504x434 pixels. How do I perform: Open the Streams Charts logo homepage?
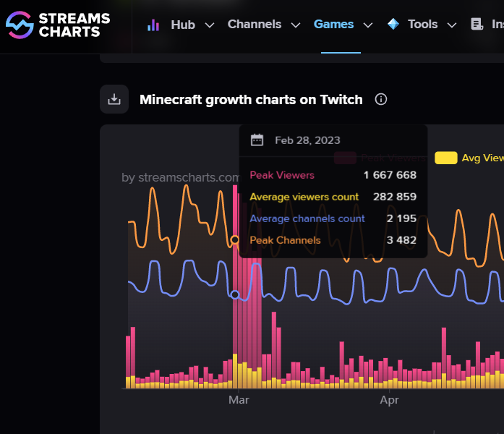pyautogui.click(x=58, y=25)
